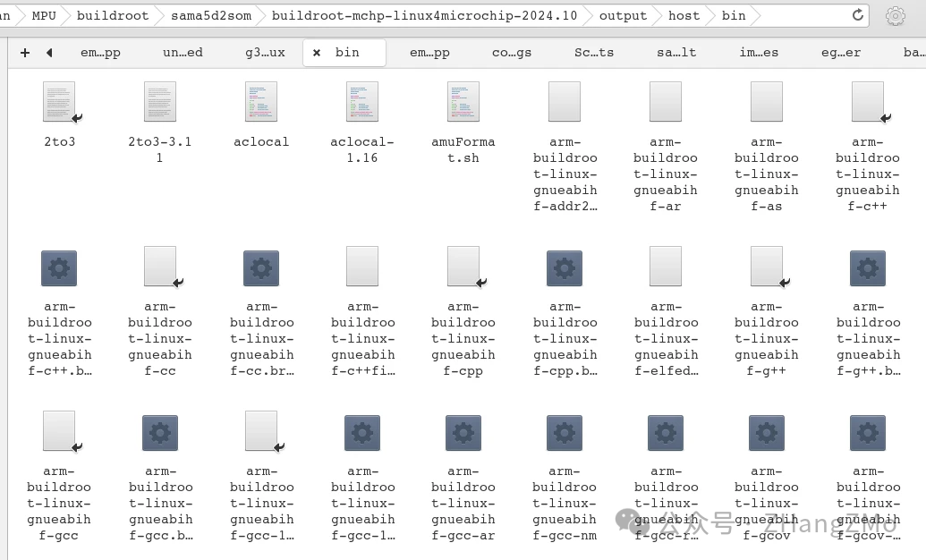Switch to the Sc…ts tab
This screenshot has height=560, width=926.
coord(594,53)
